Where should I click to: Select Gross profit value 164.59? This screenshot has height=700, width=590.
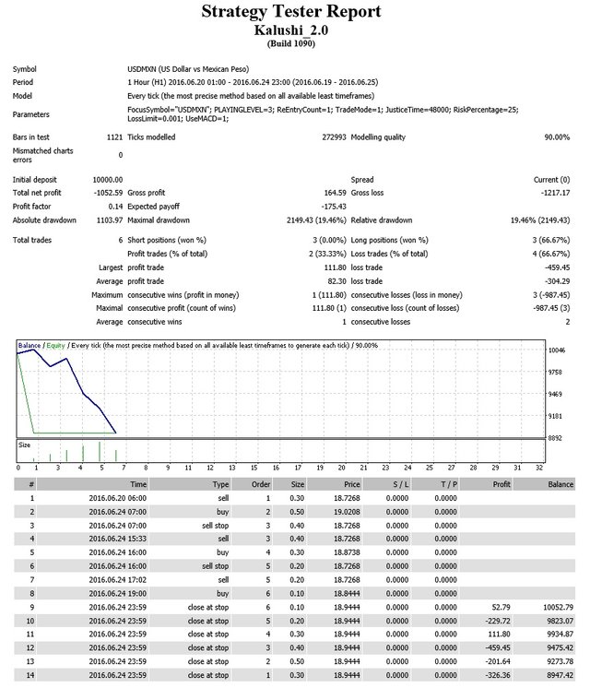click(x=336, y=193)
